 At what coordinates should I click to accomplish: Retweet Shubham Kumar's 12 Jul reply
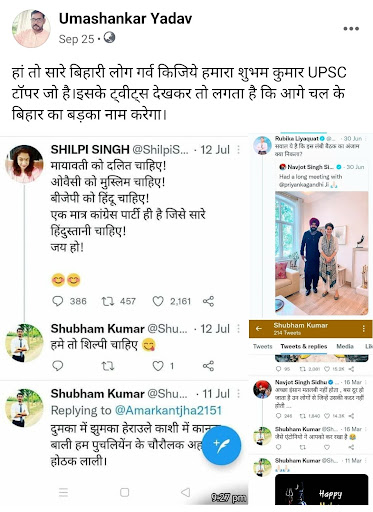pyautogui.click(x=108, y=366)
